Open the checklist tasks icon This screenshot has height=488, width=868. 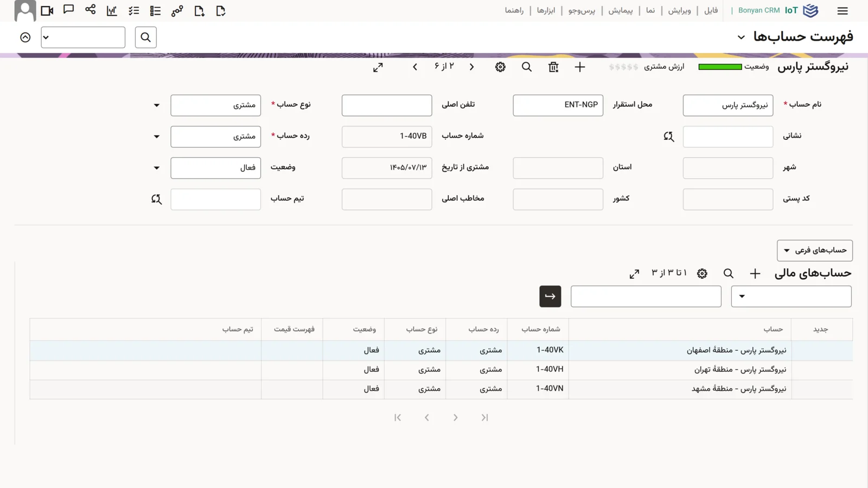[133, 11]
